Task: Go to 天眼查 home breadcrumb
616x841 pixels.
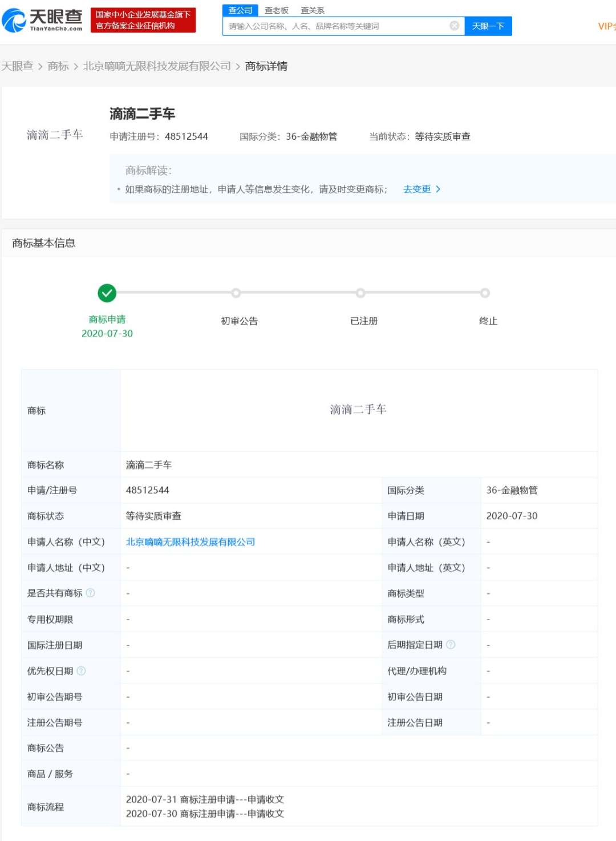Action: [x=17, y=66]
